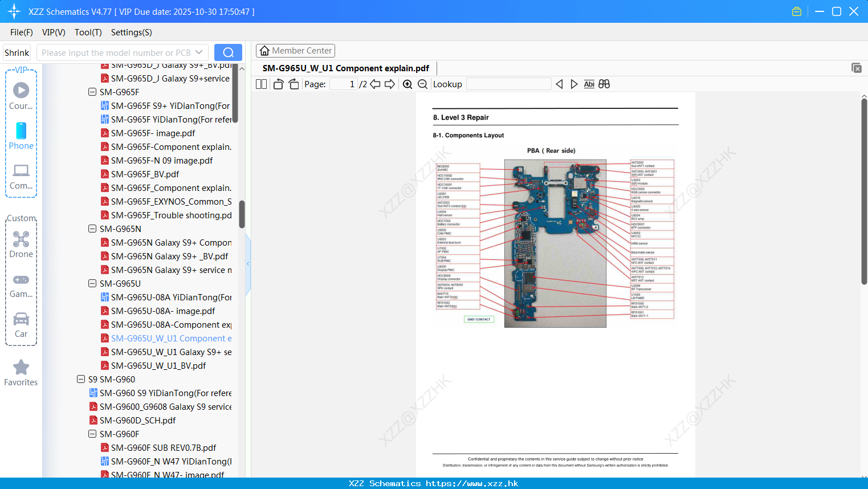Collapse the S9 SM-G960 folder

pos(81,379)
